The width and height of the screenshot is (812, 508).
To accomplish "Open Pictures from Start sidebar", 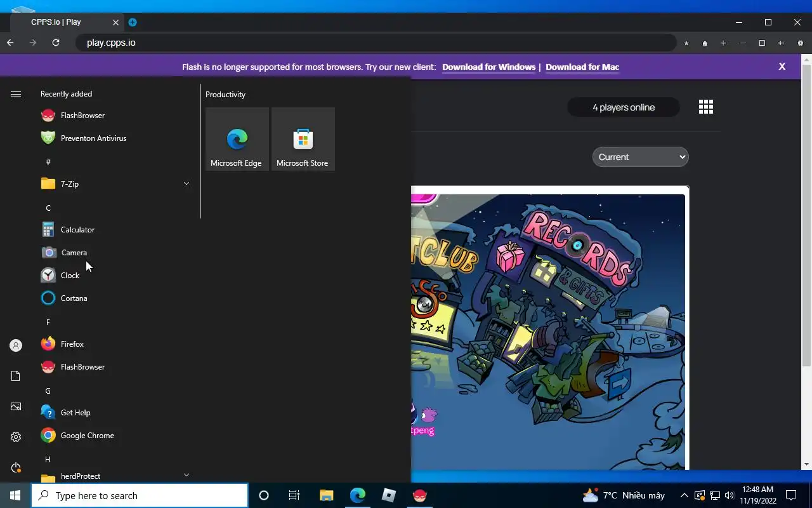I will (x=16, y=406).
